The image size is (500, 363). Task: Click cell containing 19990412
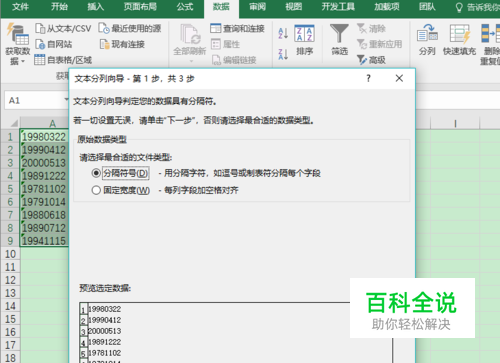tap(44, 150)
